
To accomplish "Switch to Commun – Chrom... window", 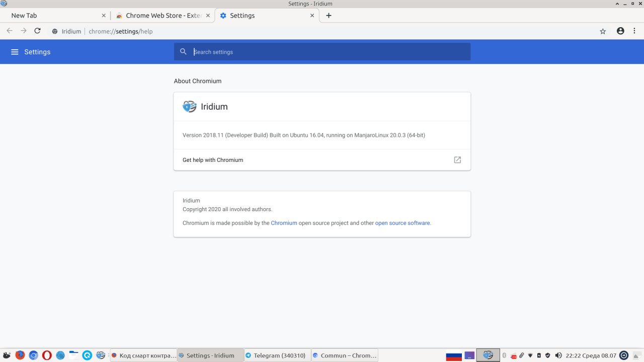I will click(345, 355).
